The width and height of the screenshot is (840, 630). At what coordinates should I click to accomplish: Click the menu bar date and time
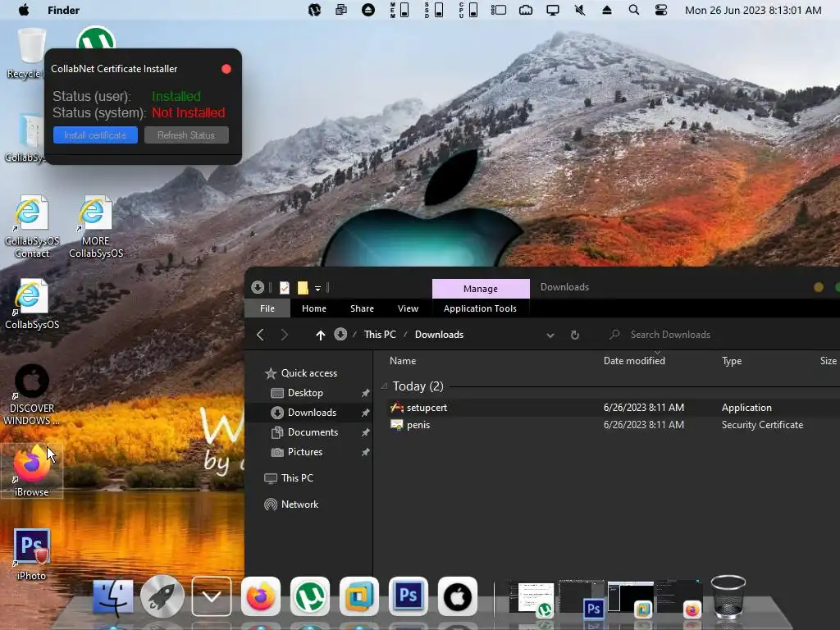753,10
